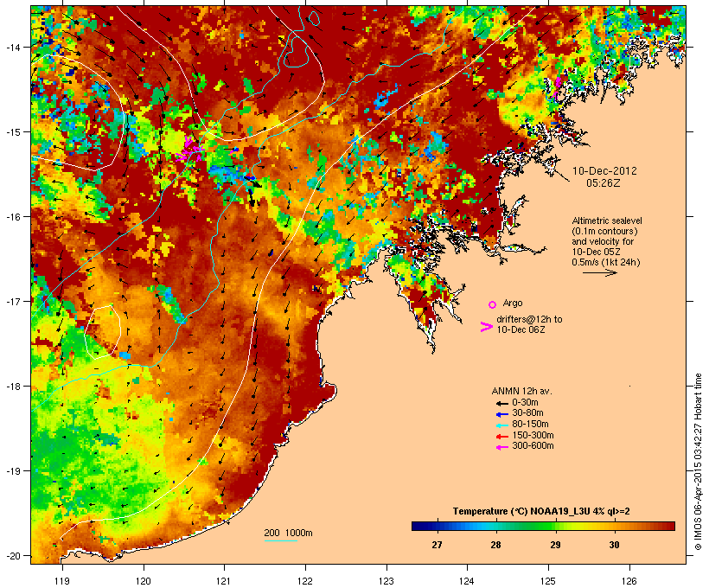Click the '30' colorbar tick label

tap(614, 545)
